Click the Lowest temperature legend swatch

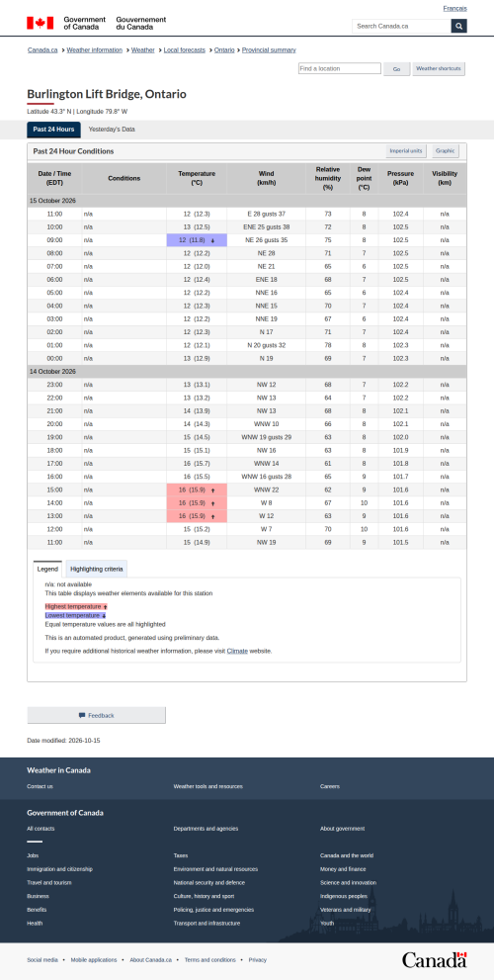pos(75,615)
